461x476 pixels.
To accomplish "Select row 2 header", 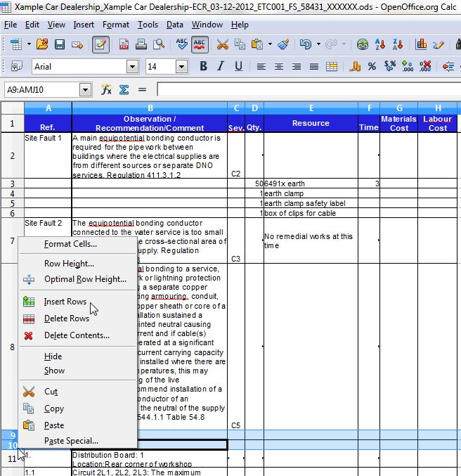I will tap(12, 155).
